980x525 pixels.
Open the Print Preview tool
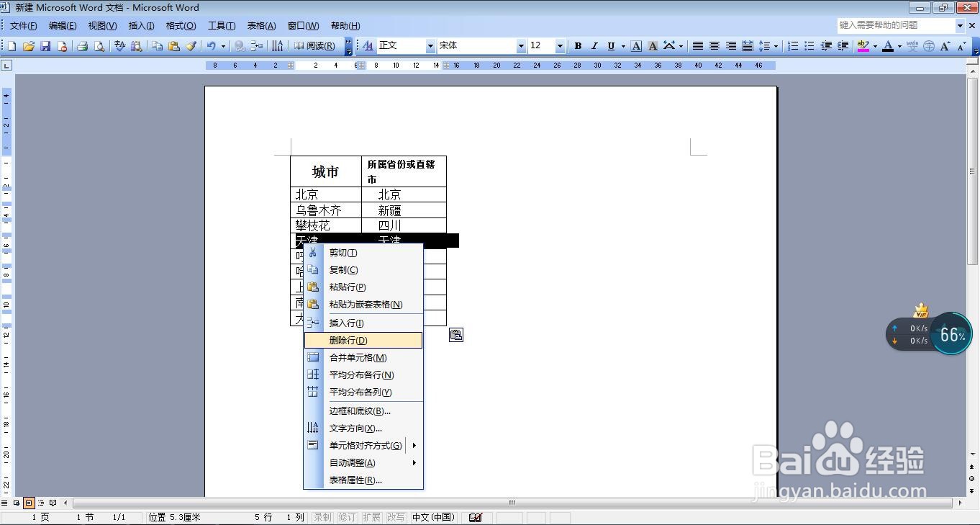(99, 45)
